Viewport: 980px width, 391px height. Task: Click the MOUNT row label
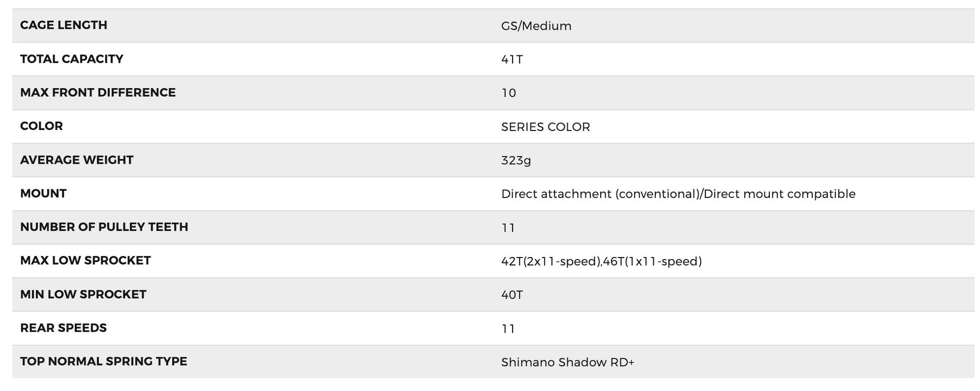[x=43, y=193]
